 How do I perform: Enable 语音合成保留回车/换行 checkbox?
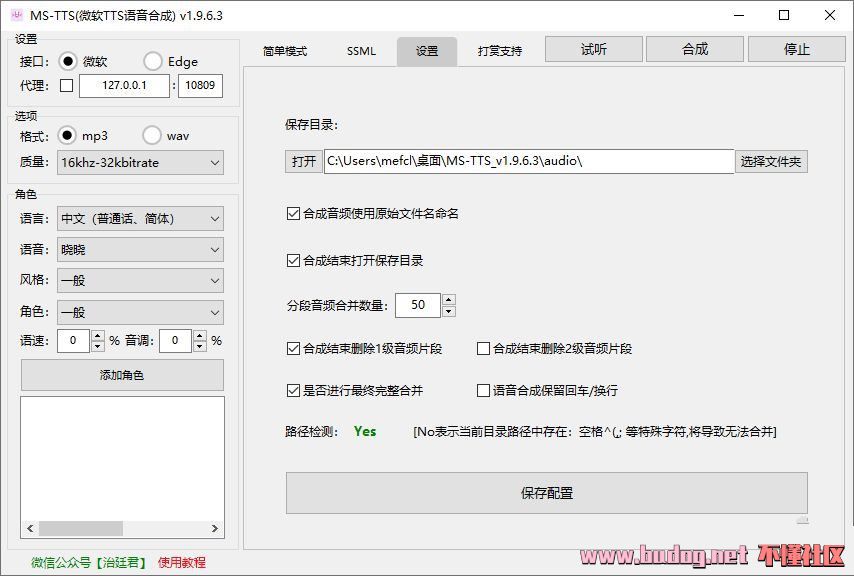coord(483,390)
